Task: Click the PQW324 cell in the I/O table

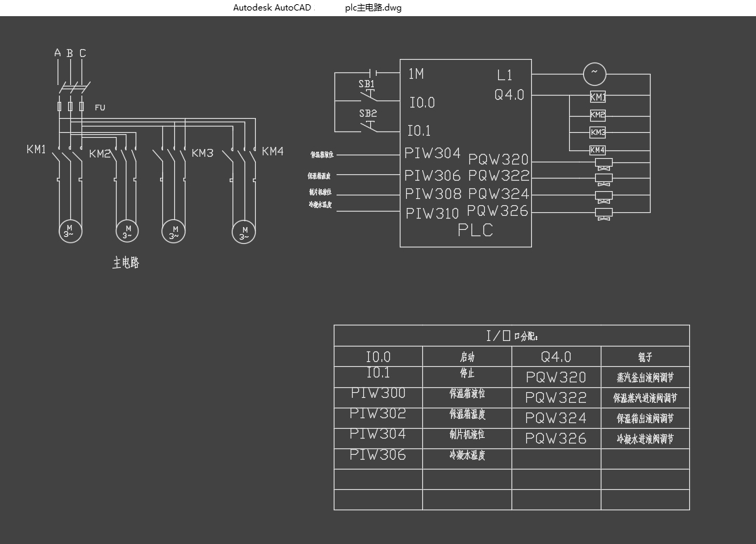Action: click(556, 418)
